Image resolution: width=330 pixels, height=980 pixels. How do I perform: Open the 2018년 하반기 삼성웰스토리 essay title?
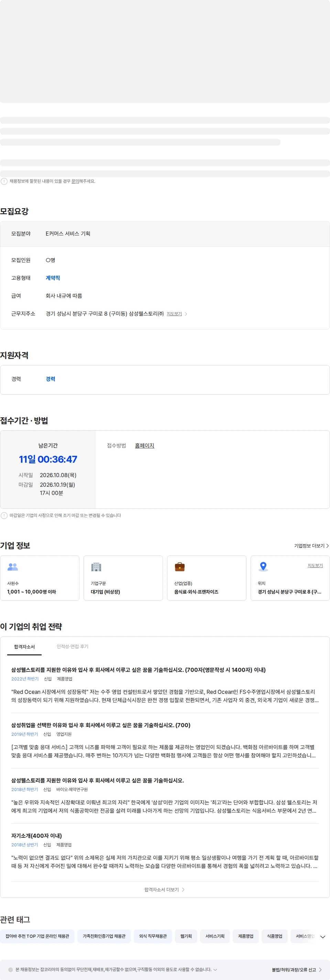click(x=97, y=780)
